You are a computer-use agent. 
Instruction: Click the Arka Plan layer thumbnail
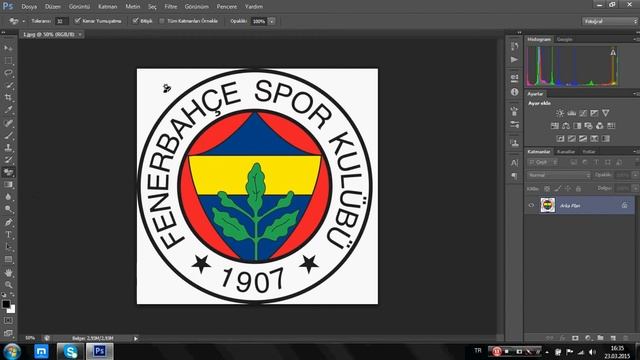coord(547,205)
